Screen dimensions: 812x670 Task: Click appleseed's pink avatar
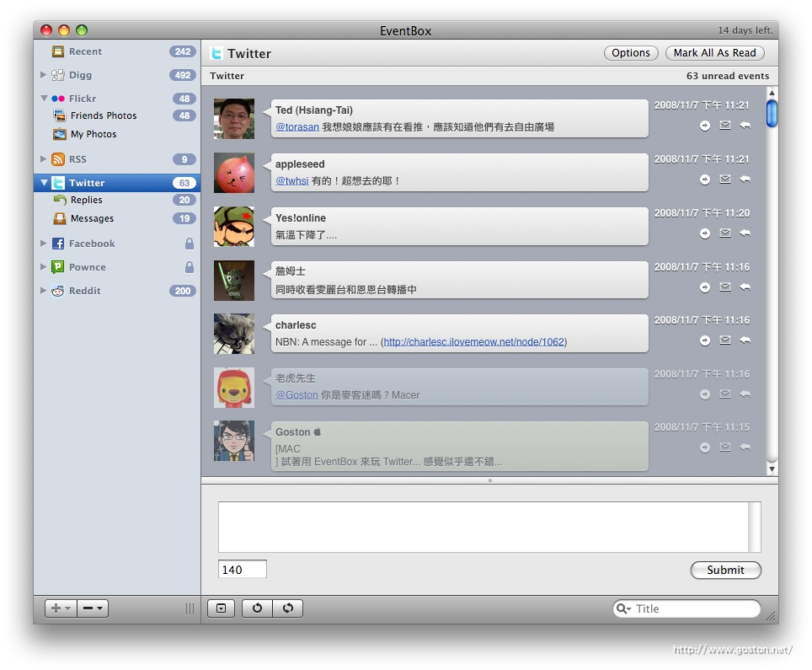pyautogui.click(x=234, y=173)
